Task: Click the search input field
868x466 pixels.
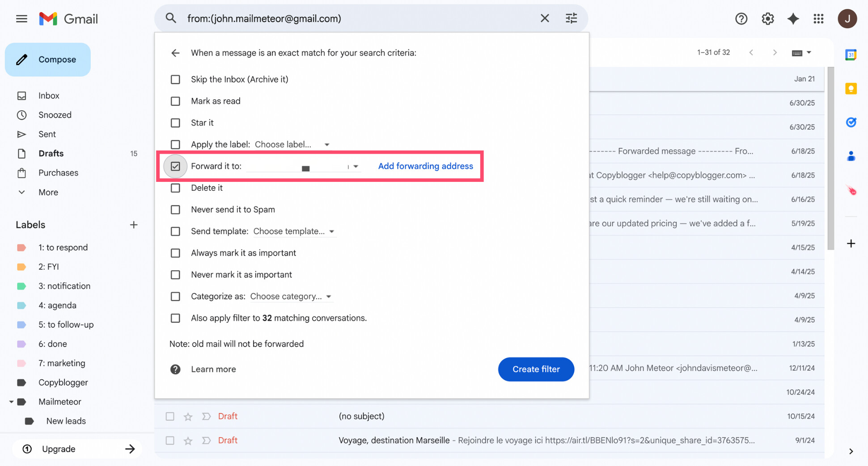Action: (313, 18)
